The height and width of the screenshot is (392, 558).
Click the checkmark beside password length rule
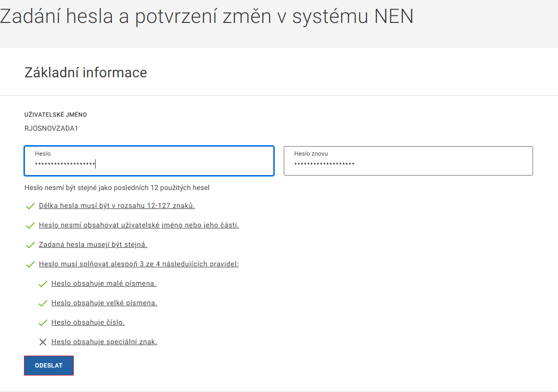click(x=30, y=206)
